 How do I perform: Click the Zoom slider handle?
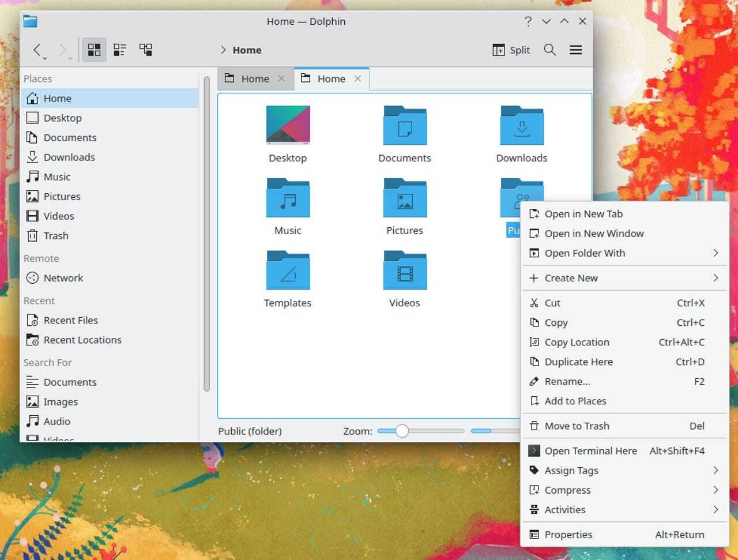click(402, 431)
